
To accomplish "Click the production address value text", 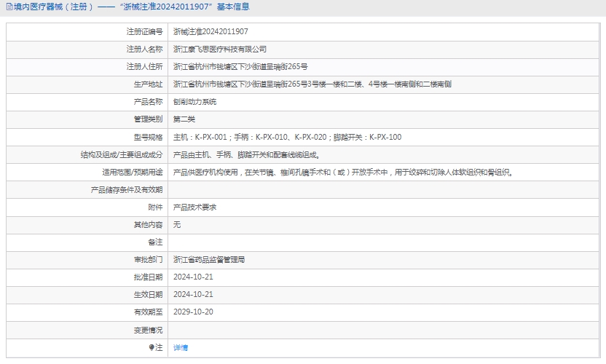I will 312,84.
